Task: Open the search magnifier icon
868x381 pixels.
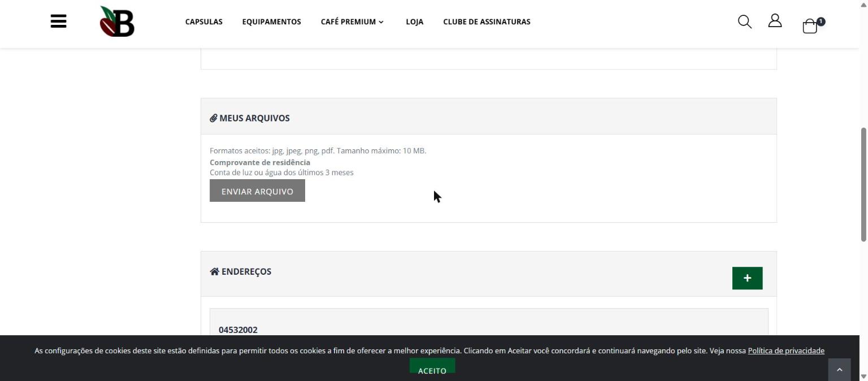Action: click(x=745, y=21)
